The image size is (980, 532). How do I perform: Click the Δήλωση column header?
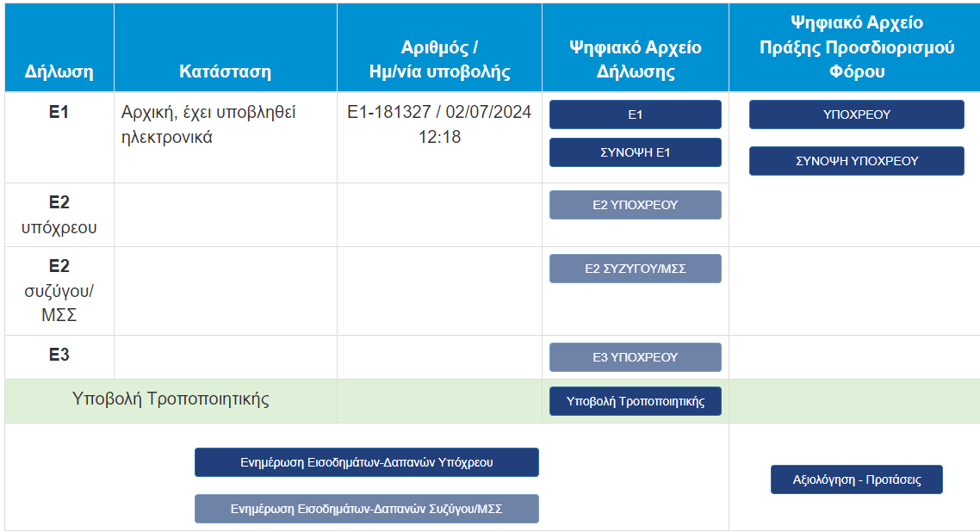click(x=59, y=71)
